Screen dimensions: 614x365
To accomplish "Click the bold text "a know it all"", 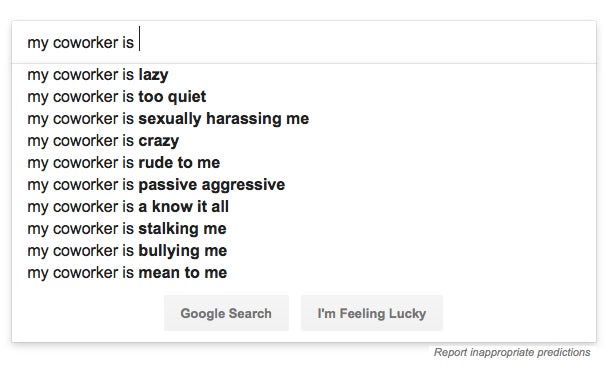I will click(184, 206).
